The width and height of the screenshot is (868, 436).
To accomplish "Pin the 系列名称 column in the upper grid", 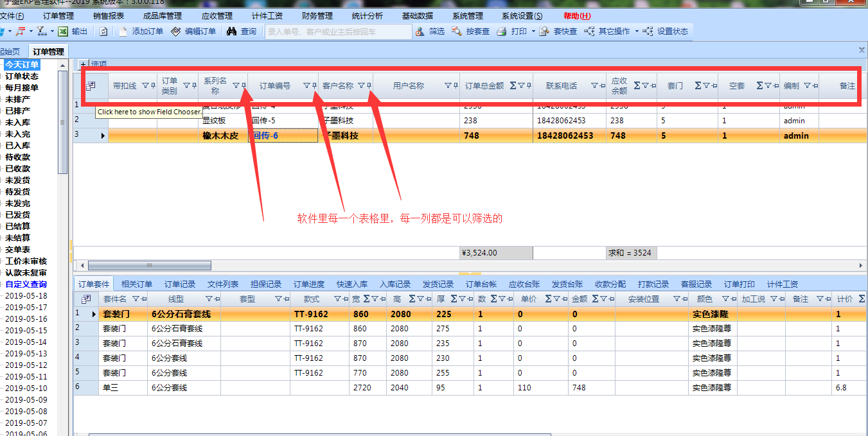I will (243, 85).
